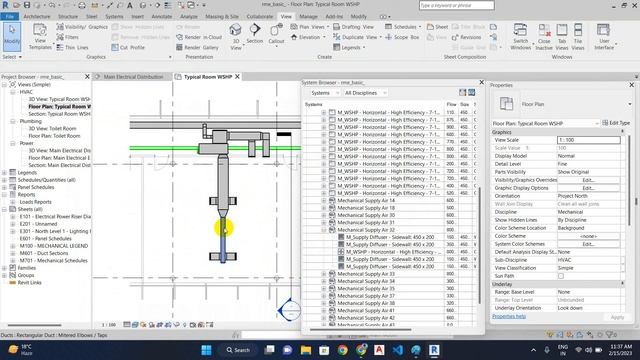This screenshot has height=360, width=640.
Task: Click Edit for System Color Schemes
Action: 588,244
